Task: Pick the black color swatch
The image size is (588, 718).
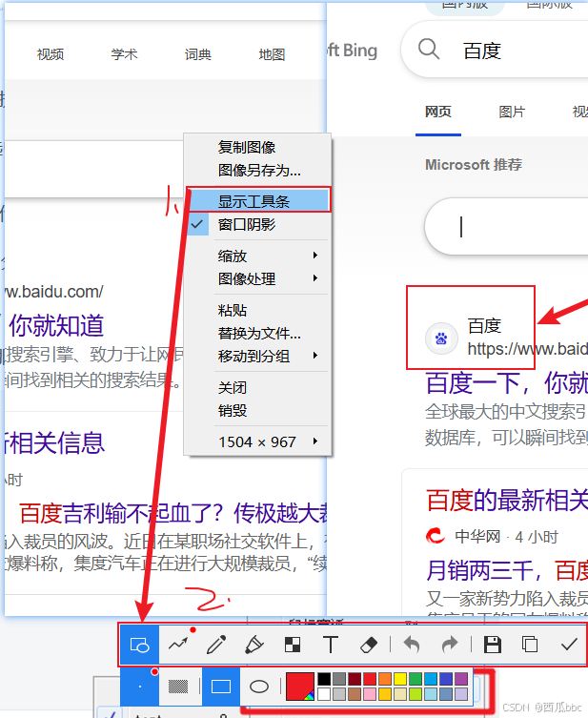Action: click(x=324, y=679)
